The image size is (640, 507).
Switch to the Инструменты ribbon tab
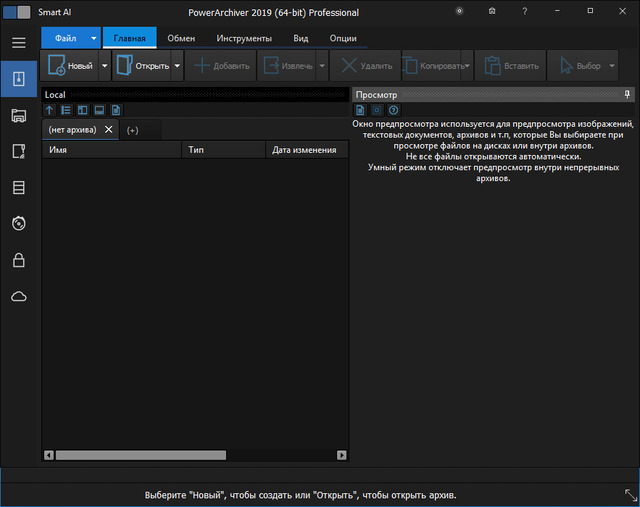[244, 38]
